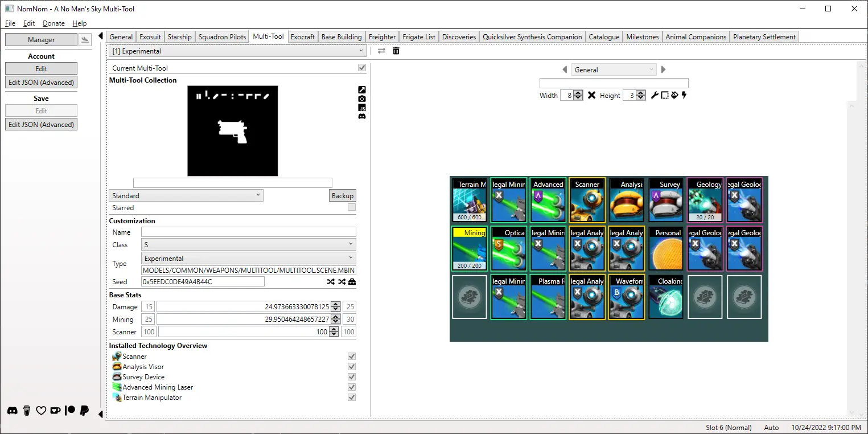Toggle the Current Multi-Tool checkbox
Viewport: 868px width, 434px height.
coord(361,68)
